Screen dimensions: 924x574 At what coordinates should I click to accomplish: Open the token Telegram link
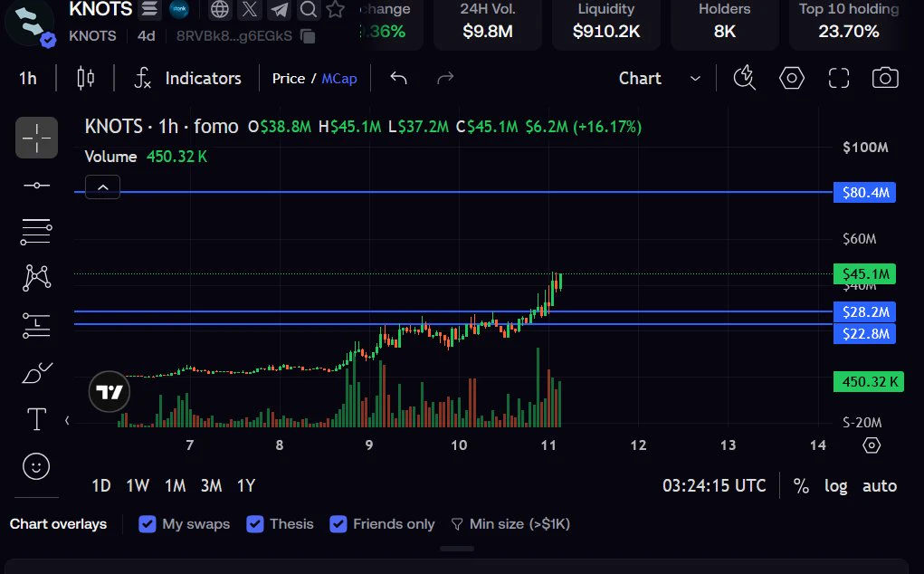280,9
